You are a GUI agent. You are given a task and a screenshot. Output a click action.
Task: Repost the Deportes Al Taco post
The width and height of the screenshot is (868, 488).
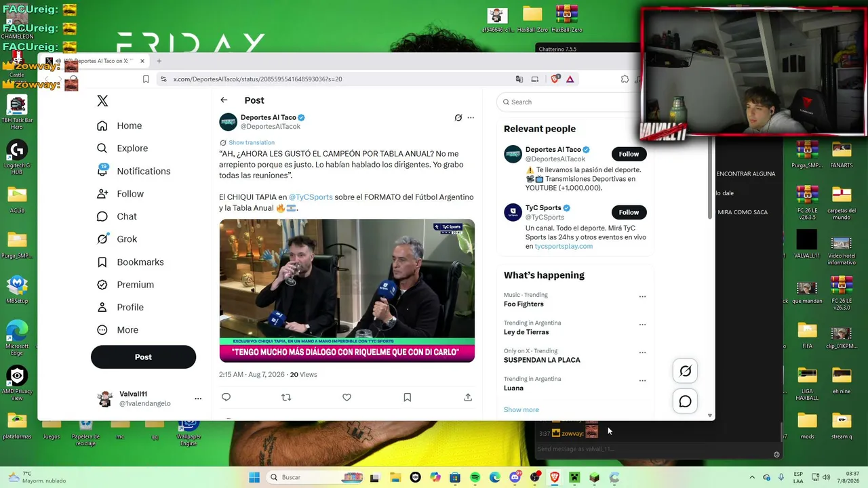tap(286, 397)
